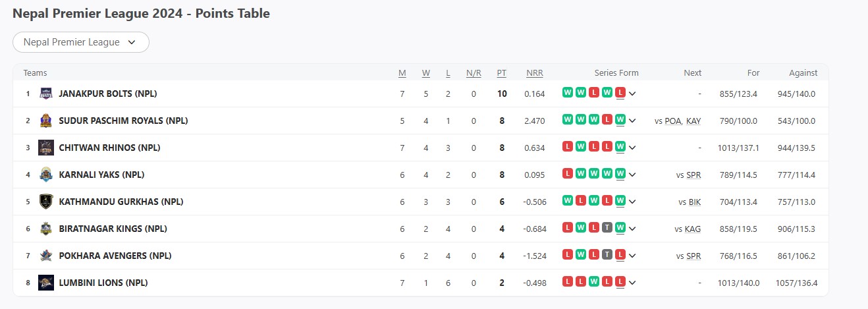Click the NRR column header
The width and height of the screenshot is (868, 309).
coord(535,73)
